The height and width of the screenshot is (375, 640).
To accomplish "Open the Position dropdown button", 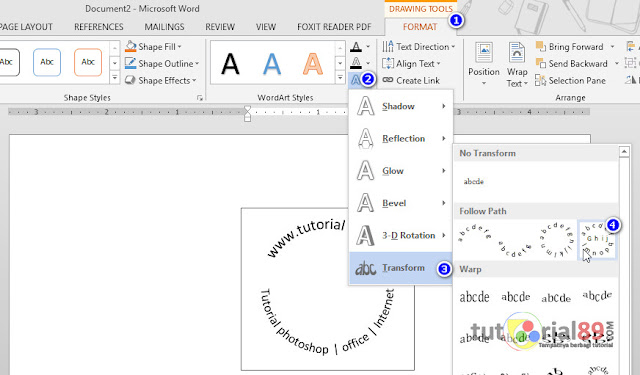I will 484,64.
